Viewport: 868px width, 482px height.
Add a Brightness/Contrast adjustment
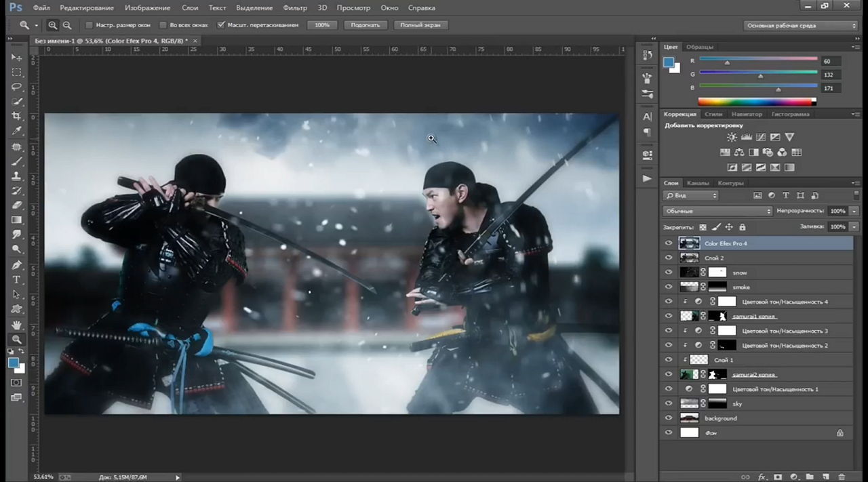(x=732, y=137)
